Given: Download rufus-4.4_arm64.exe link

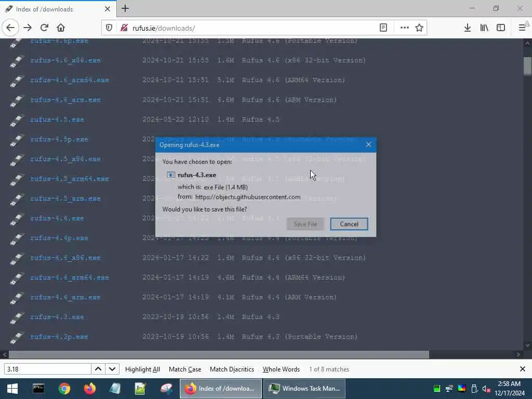Looking at the screenshot, I should [x=70, y=277].
